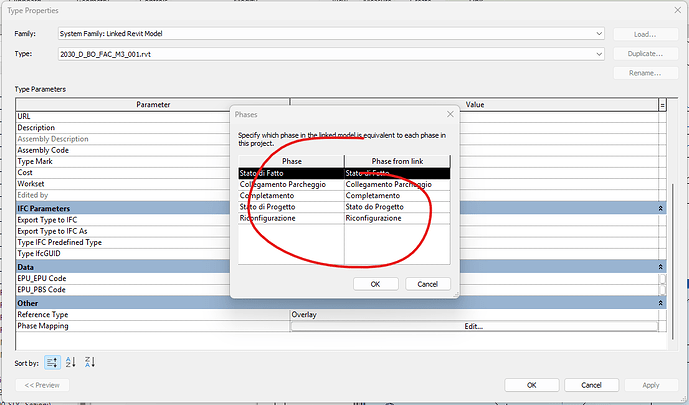Image resolution: width=689 pixels, height=405 pixels.
Task: Click OK in Type Properties window
Action: 532,385
